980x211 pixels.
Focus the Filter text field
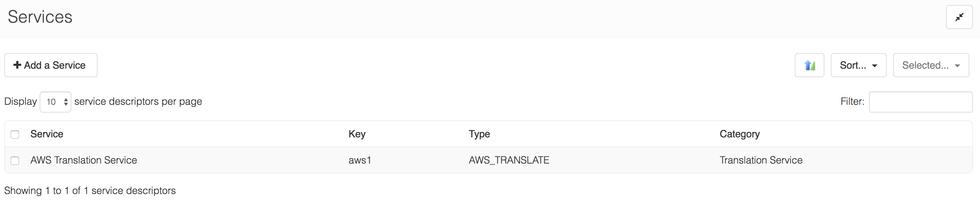click(920, 102)
